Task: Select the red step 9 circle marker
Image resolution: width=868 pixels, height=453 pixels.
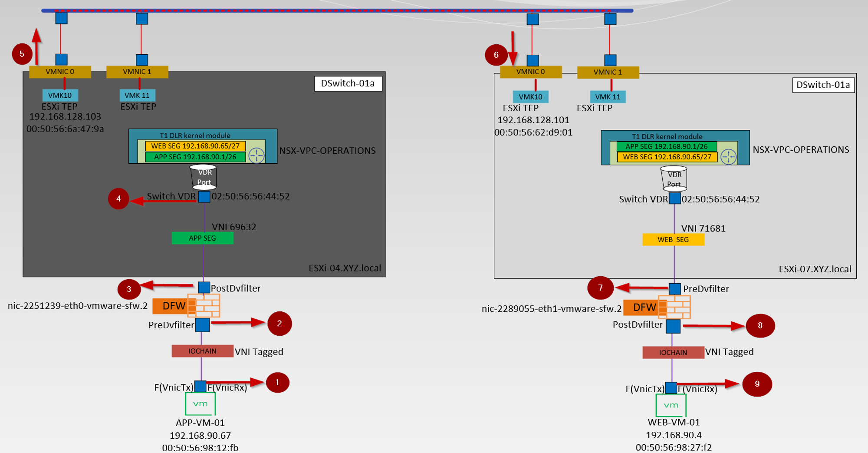Action: tap(757, 384)
